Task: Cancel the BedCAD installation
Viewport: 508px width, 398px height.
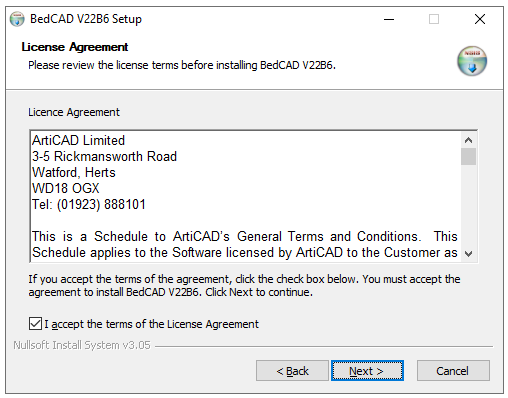Action: tap(453, 370)
